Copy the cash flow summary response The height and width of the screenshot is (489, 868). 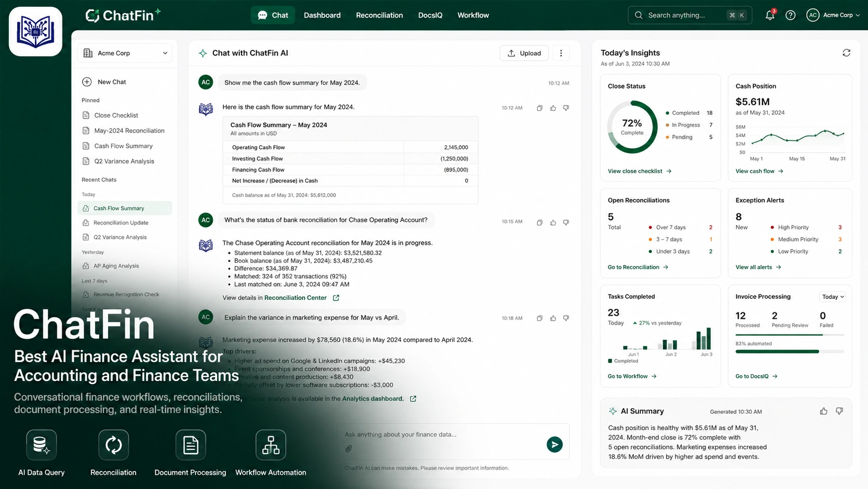pyautogui.click(x=539, y=108)
